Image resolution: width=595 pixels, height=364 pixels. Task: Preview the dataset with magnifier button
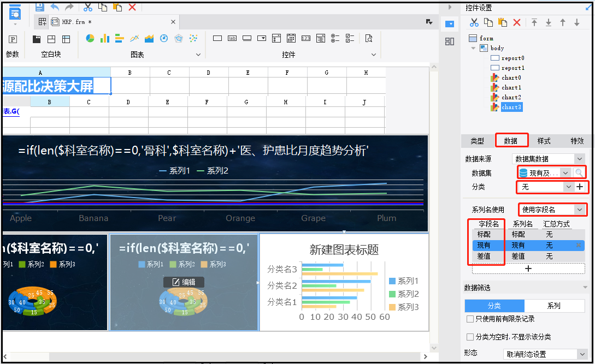[579, 173]
